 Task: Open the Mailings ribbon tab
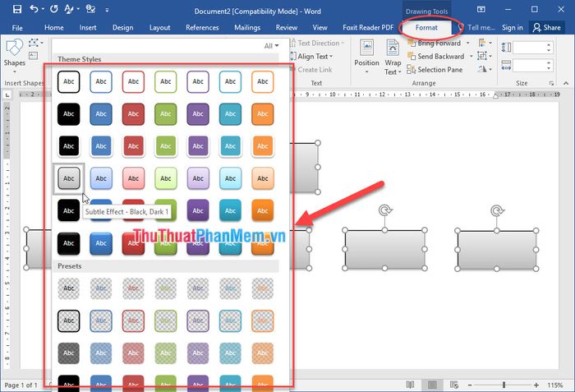tap(246, 27)
